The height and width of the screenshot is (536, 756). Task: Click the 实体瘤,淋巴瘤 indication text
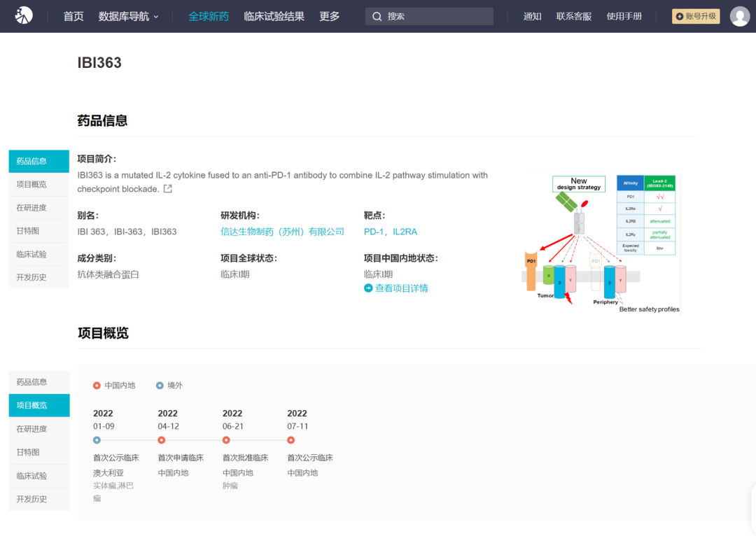113,492
